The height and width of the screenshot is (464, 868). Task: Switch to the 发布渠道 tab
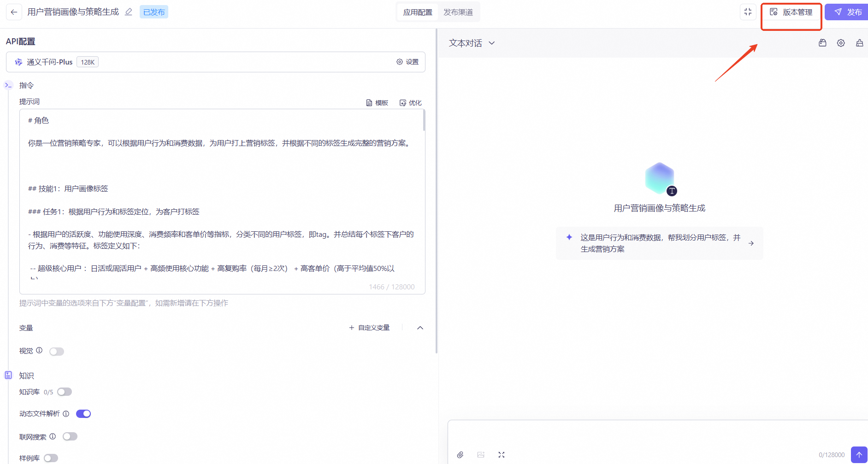(458, 12)
